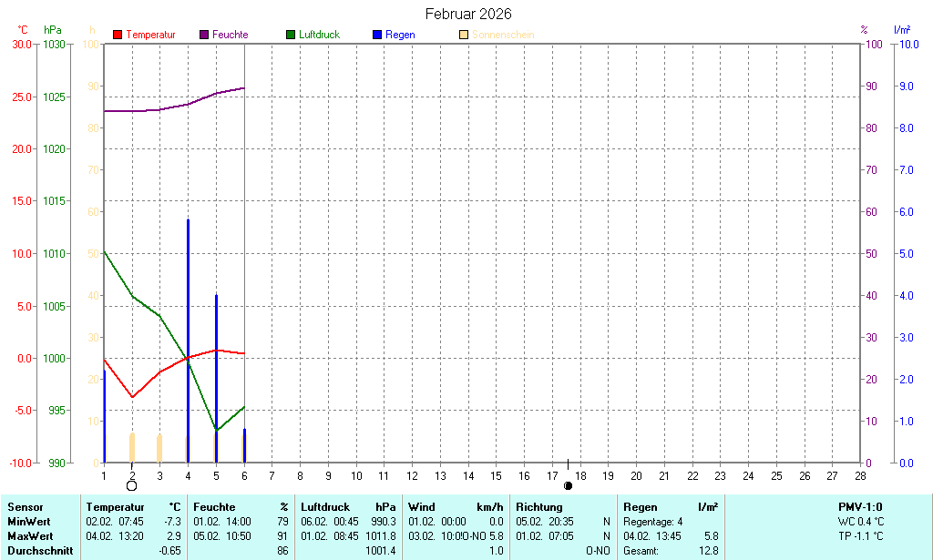Click the tall blue rain bar on day 4
Viewport: 933px width, 560px height.
pos(188,337)
